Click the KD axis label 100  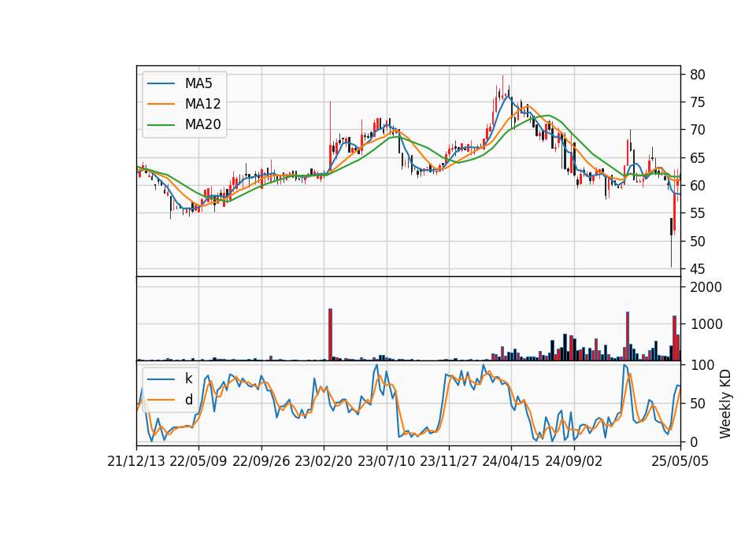702,365
